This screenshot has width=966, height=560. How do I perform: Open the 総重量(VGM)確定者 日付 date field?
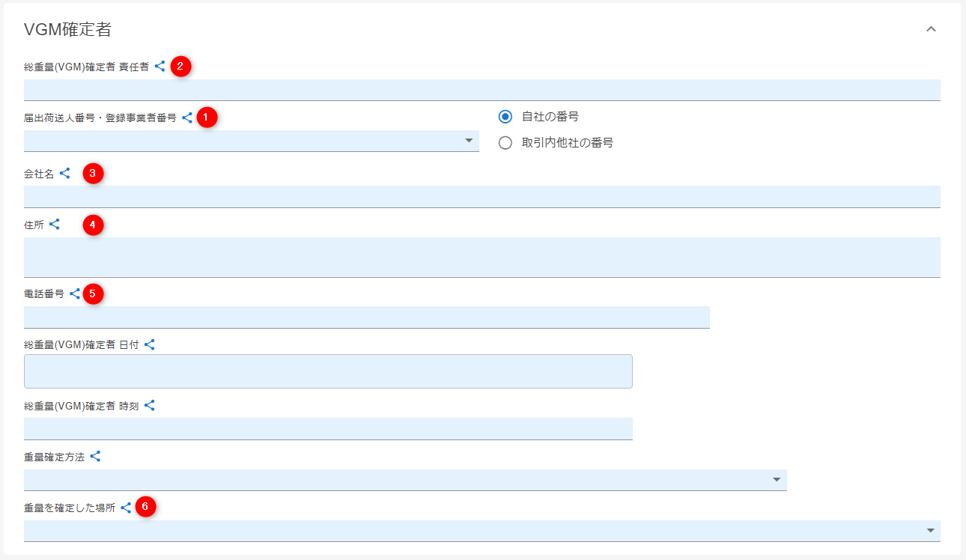pos(328,371)
